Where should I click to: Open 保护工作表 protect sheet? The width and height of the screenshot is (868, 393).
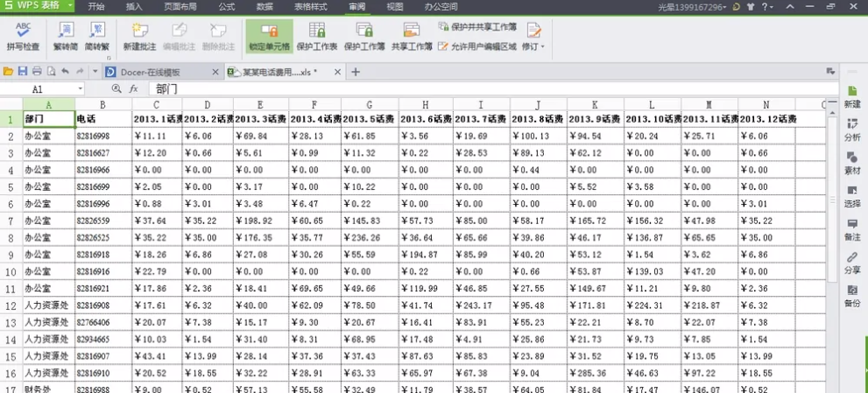317,37
